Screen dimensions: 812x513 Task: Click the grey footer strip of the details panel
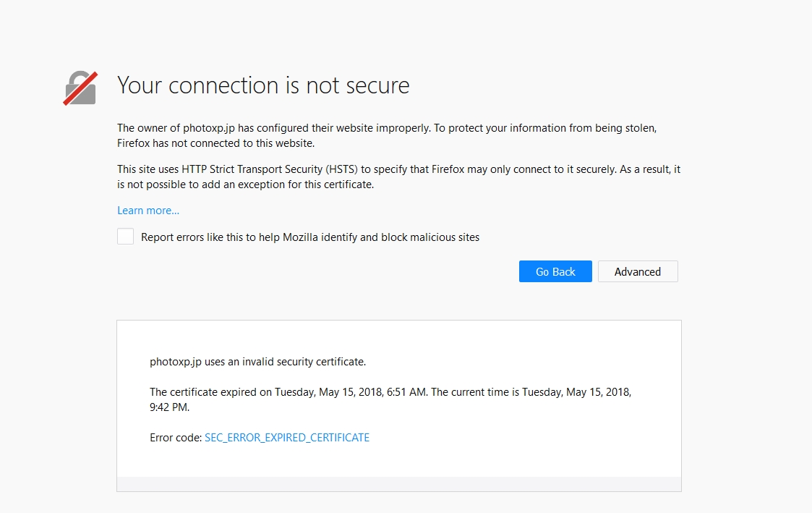398,483
